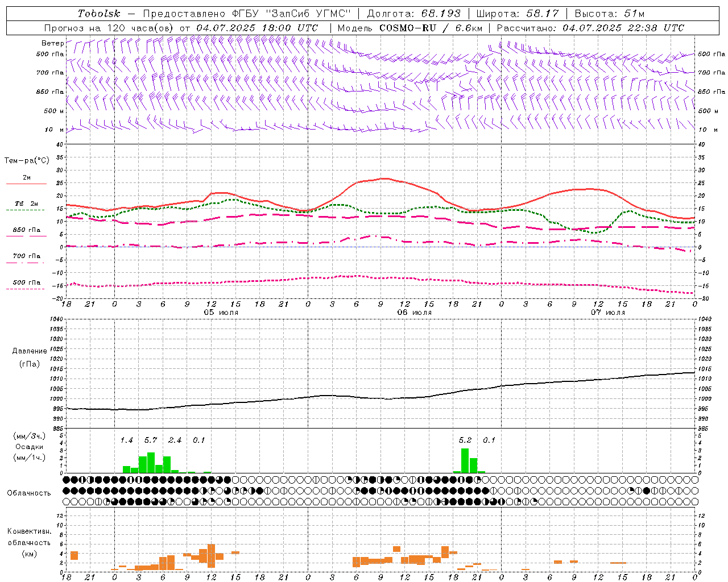
Task: Click the 5.2 precipitation total value
Action: (x=465, y=440)
